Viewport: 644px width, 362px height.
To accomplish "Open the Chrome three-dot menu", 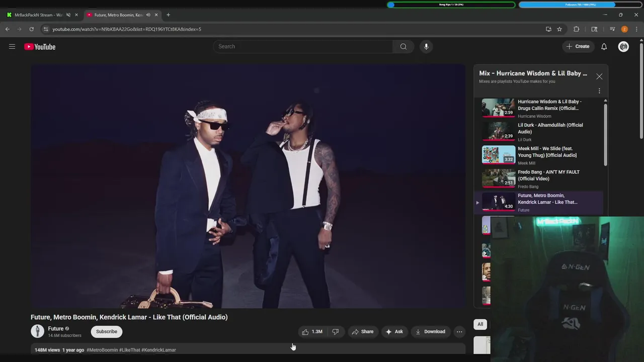I will [636, 29].
